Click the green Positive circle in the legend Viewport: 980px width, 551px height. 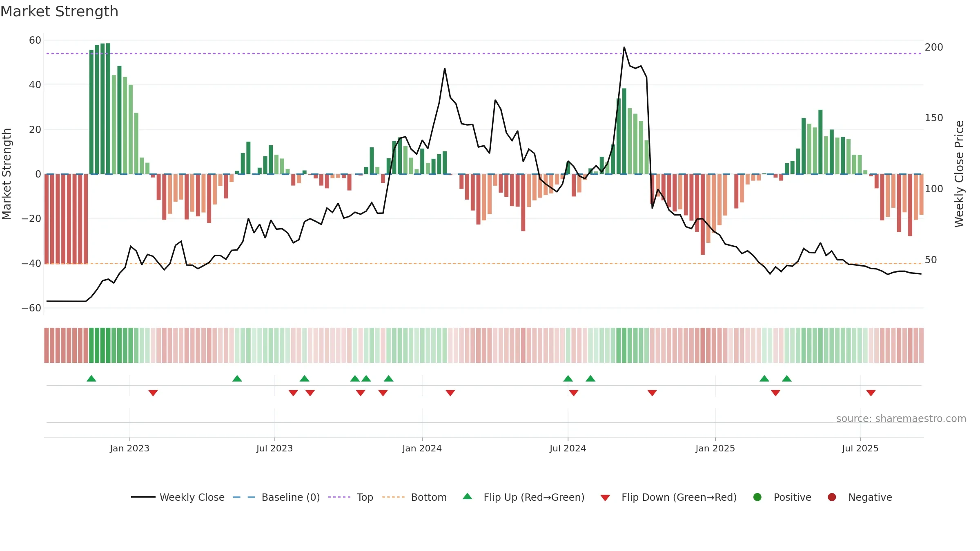click(x=757, y=497)
